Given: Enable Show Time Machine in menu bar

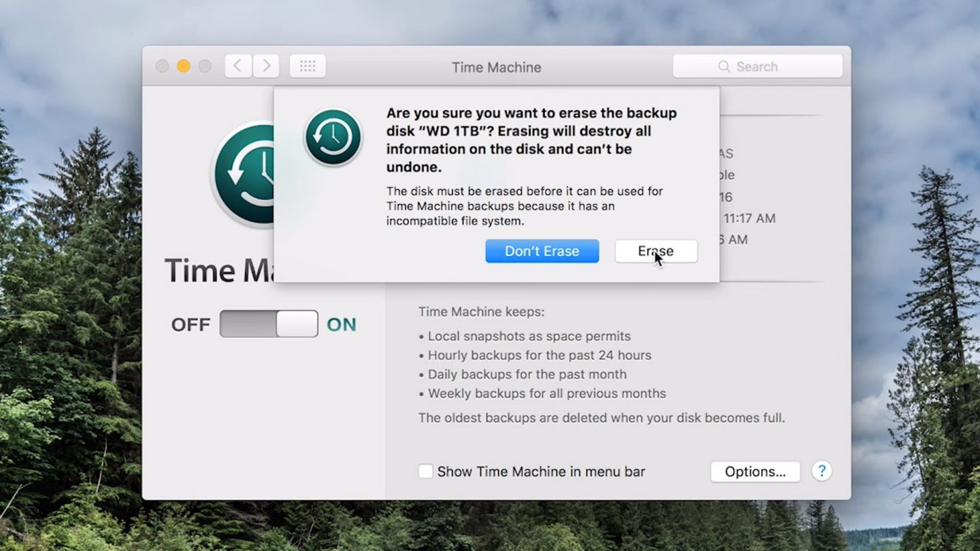Looking at the screenshot, I should 425,471.
